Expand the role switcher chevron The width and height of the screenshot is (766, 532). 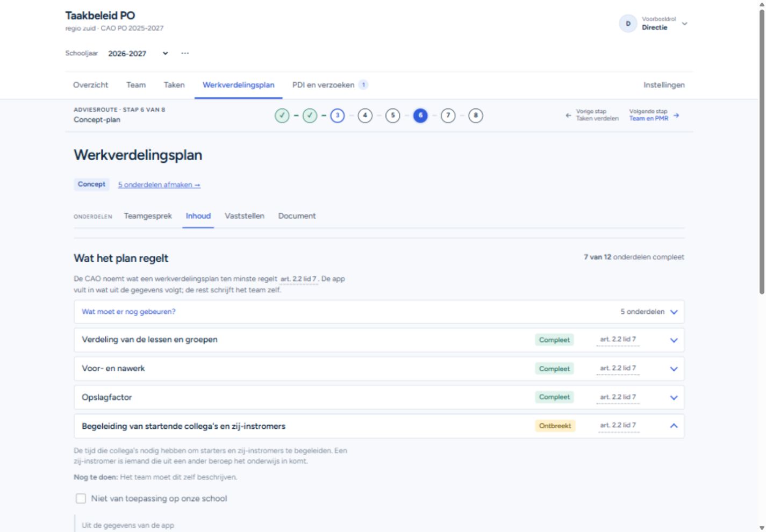point(684,24)
